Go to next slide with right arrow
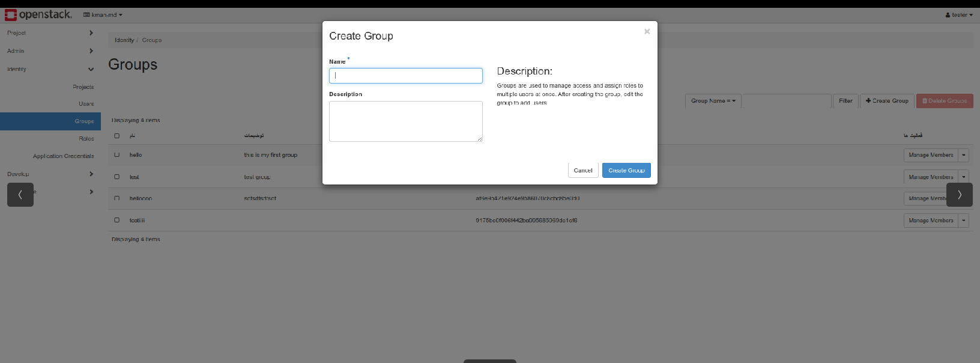The height and width of the screenshot is (363, 980). coord(960,195)
